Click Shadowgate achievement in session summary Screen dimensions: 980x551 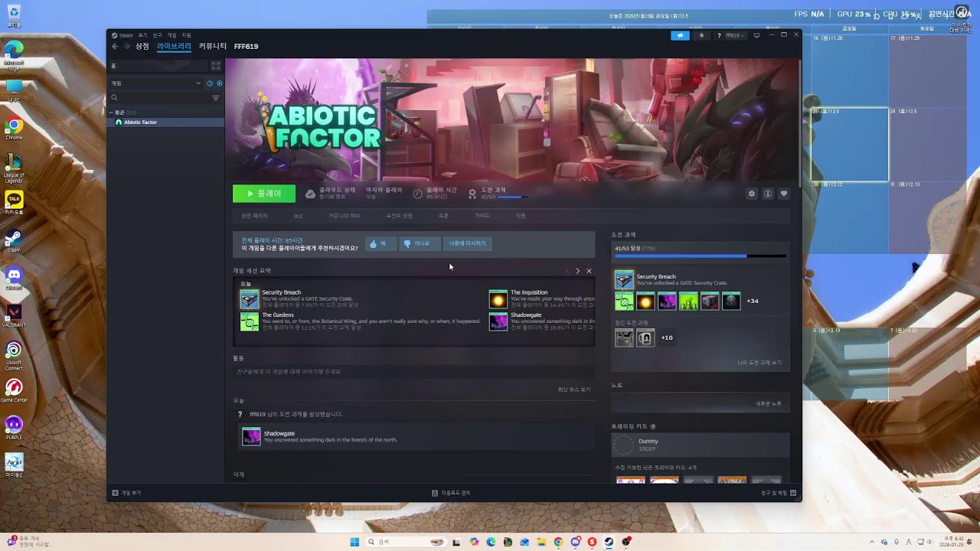(x=498, y=321)
